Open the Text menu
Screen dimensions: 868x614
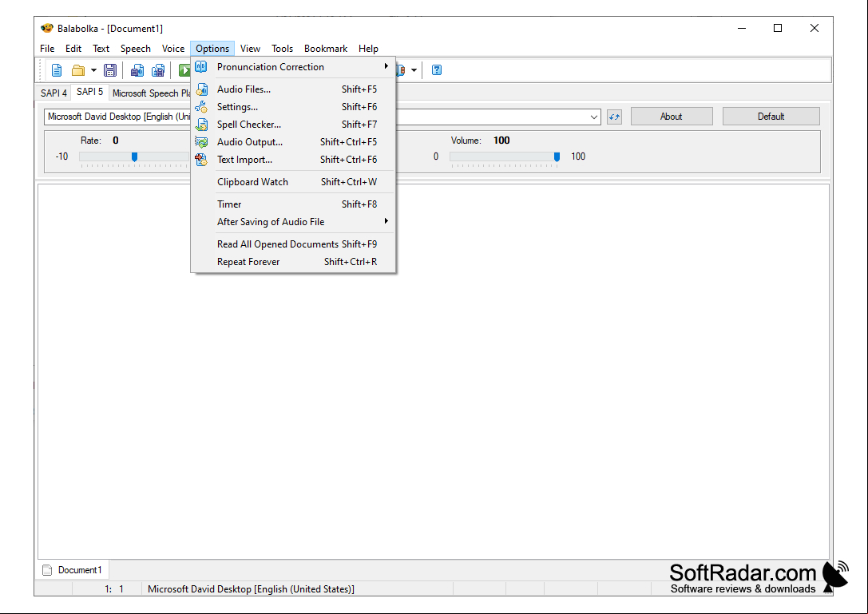point(101,49)
